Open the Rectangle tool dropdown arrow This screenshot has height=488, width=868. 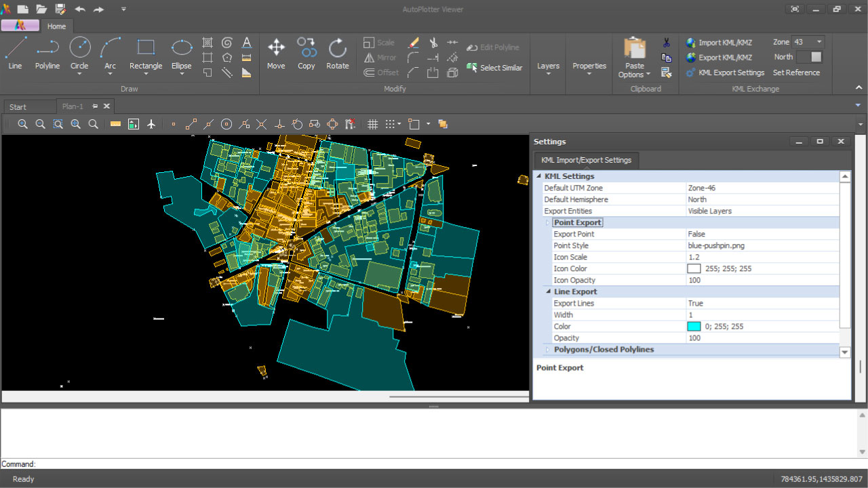(x=146, y=74)
